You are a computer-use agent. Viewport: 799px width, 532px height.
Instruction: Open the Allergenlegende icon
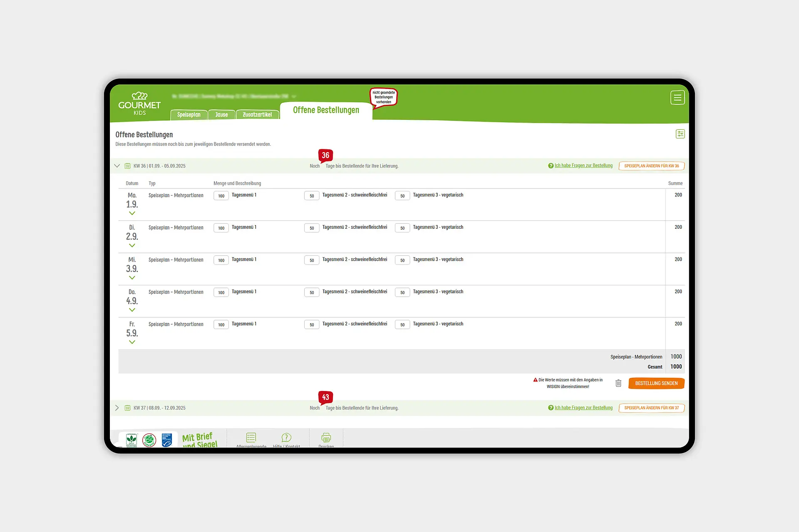tap(251, 438)
